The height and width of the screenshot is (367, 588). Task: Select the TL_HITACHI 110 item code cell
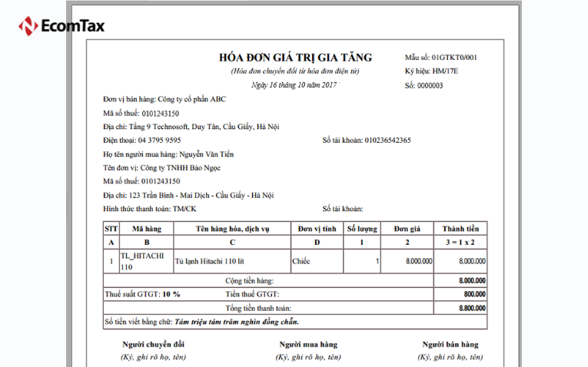tap(141, 261)
